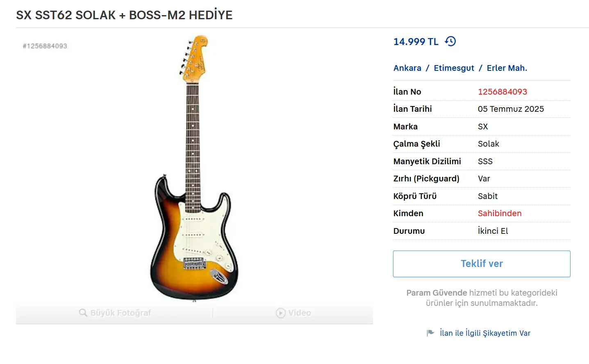Click the 14.999 TL price text
The width and height of the screenshot is (589, 364).
click(416, 41)
